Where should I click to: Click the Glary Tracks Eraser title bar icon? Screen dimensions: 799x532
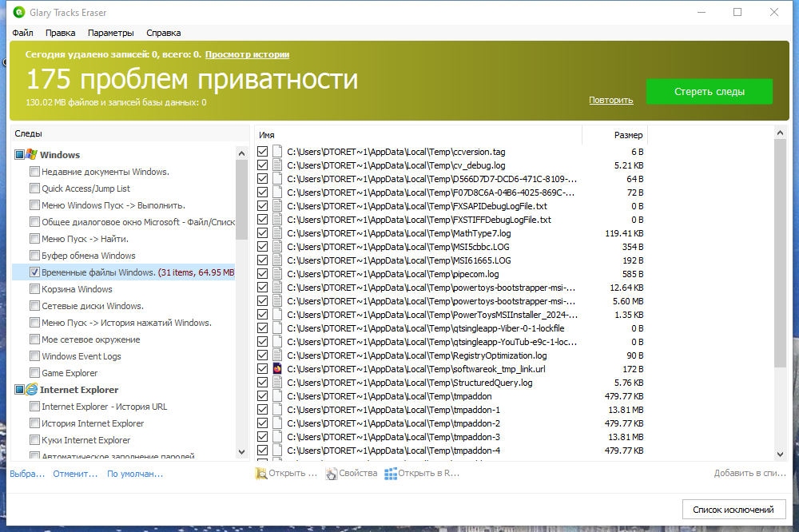pos(19,12)
